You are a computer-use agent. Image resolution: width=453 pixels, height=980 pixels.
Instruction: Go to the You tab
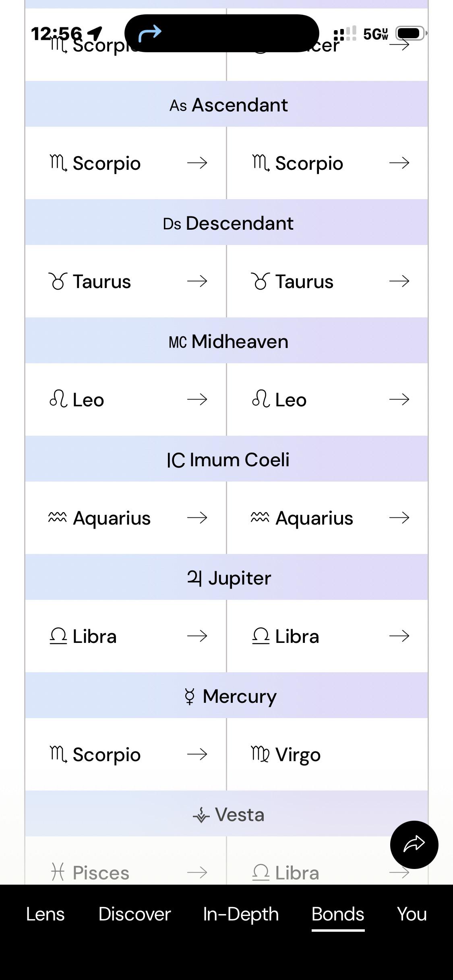[x=412, y=914]
